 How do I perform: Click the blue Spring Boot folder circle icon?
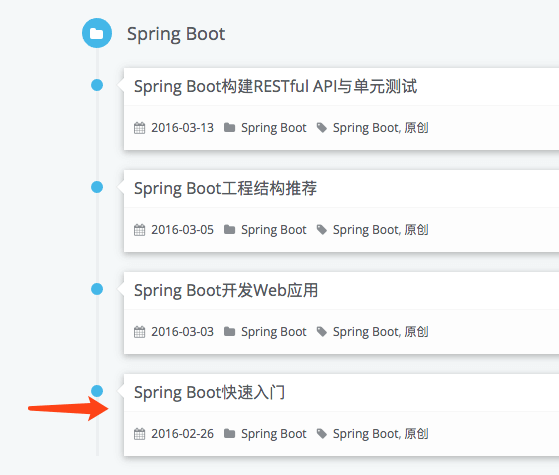point(97,33)
